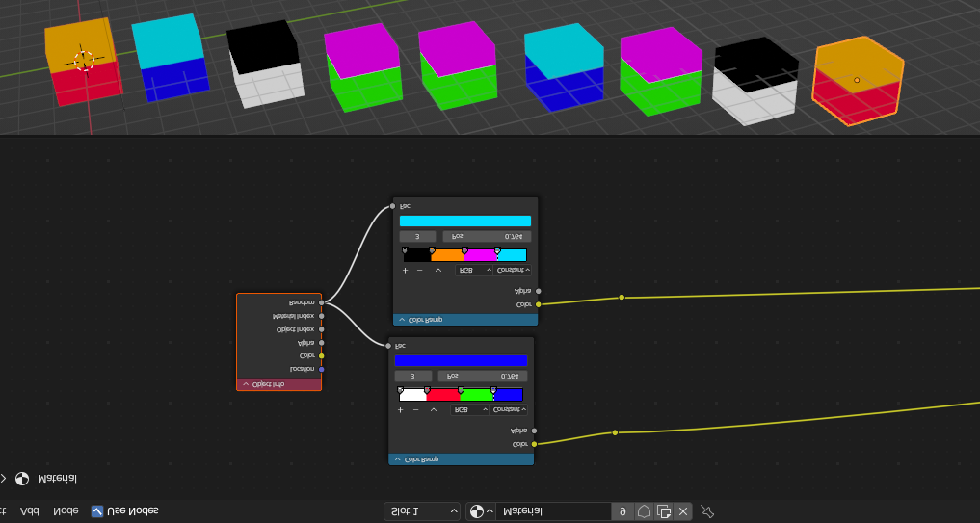The height and width of the screenshot is (523, 980).
Task: Click Alpha output socket of cyan Color Ramp
Action: (538, 291)
